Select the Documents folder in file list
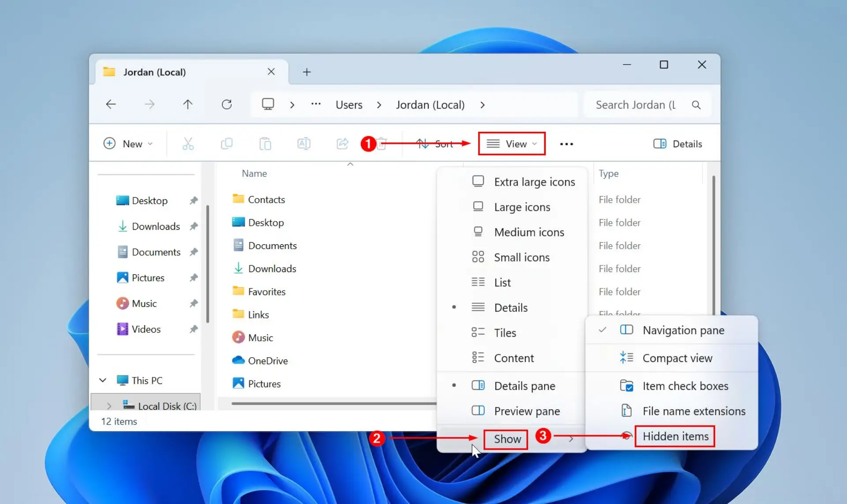 point(264,246)
